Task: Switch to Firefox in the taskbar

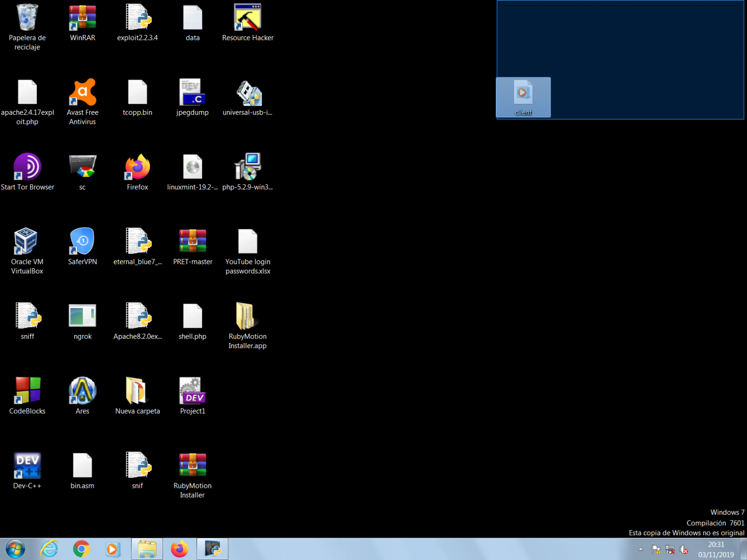Action: click(x=180, y=549)
